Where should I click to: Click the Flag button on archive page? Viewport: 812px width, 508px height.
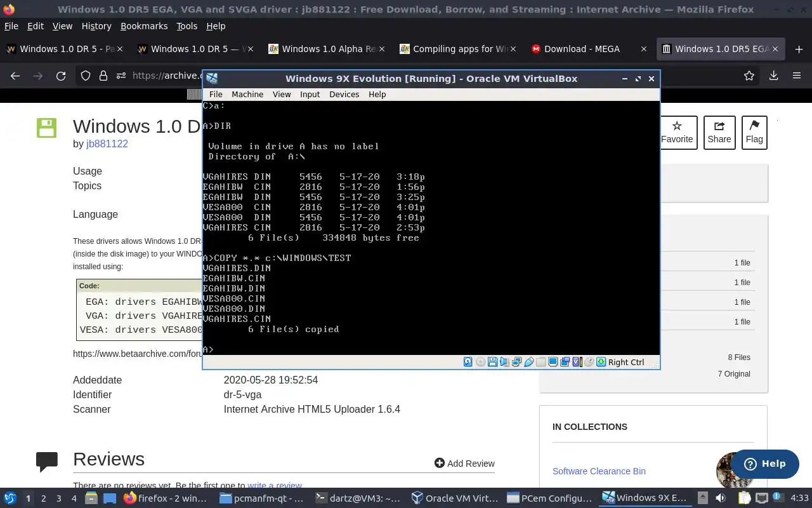coord(754,133)
